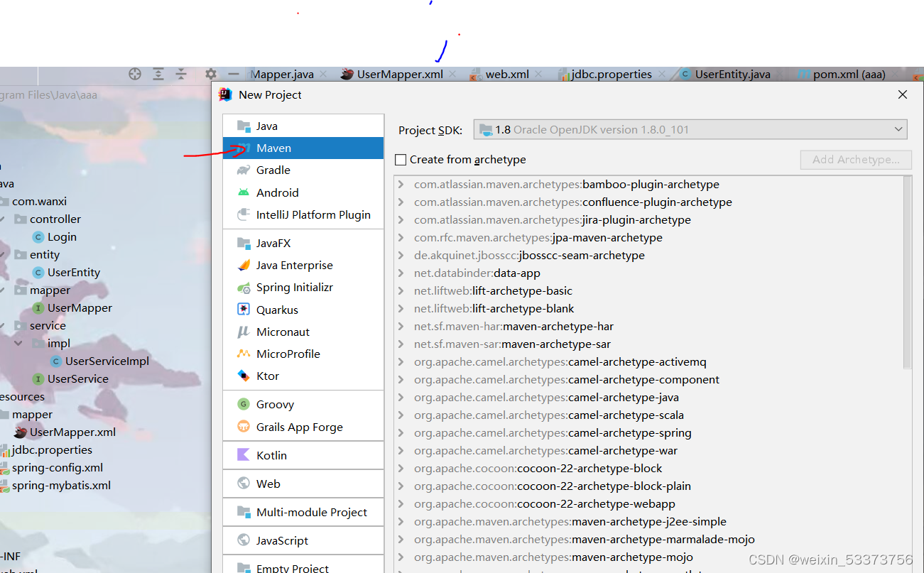Expand maven-archetype-j2ee-simple entry
Image resolution: width=924 pixels, height=573 pixels.
click(x=401, y=522)
